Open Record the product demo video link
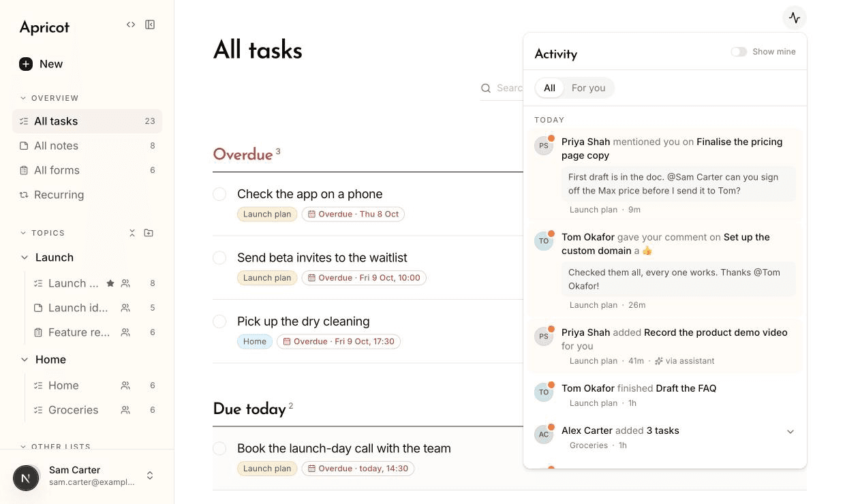The height and width of the screenshot is (504, 845). pyautogui.click(x=716, y=332)
